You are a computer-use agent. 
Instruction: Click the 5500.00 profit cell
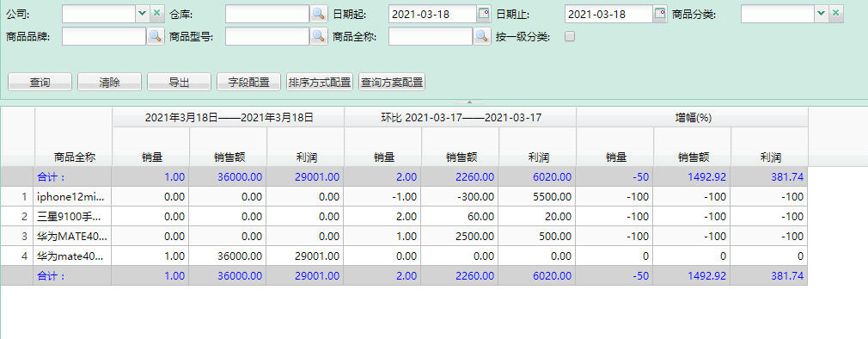[x=537, y=197]
